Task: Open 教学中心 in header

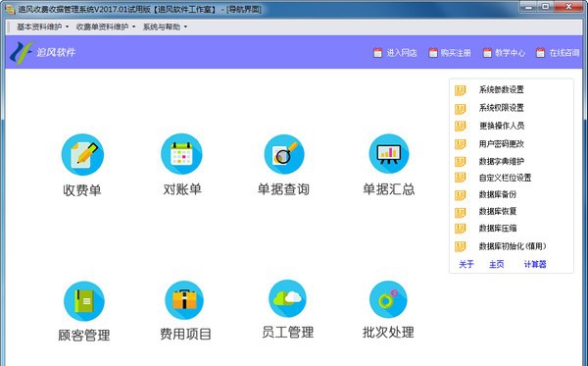Action: coord(504,53)
